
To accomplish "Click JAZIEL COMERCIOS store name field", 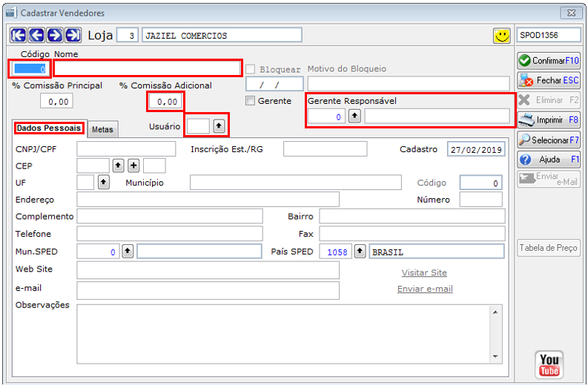I will tap(222, 36).
